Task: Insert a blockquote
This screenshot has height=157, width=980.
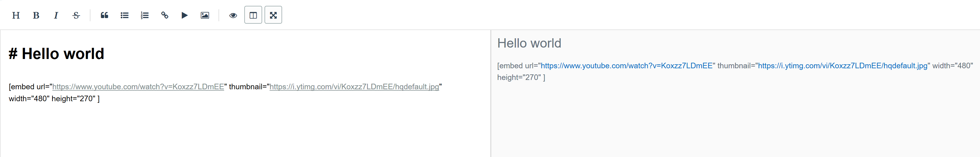Action: [x=104, y=15]
